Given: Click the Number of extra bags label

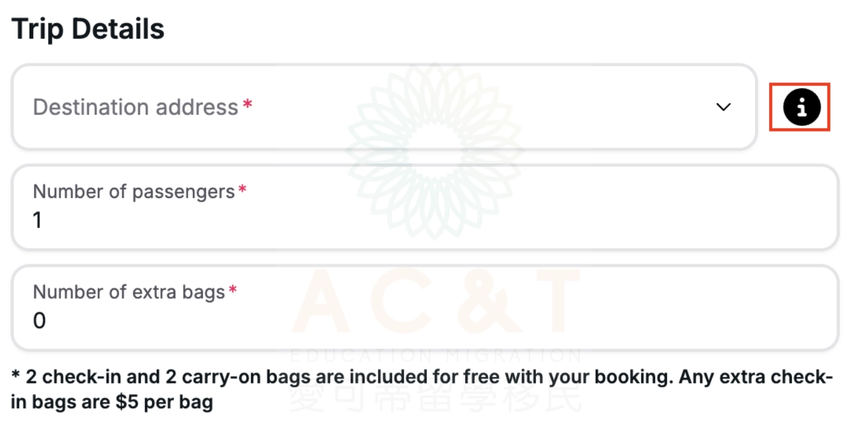Looking at the screenshot, I should click(x=129, y=292).
